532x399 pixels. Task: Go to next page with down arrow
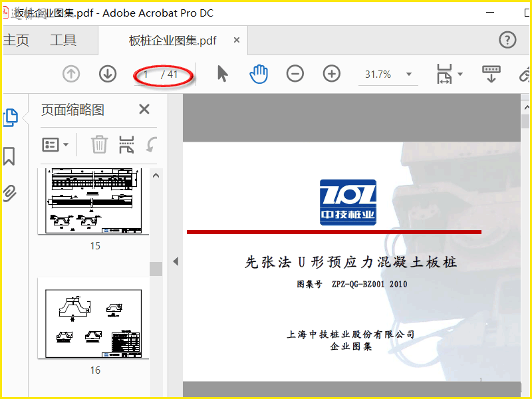pyautogui.click(x=108, y=74)
